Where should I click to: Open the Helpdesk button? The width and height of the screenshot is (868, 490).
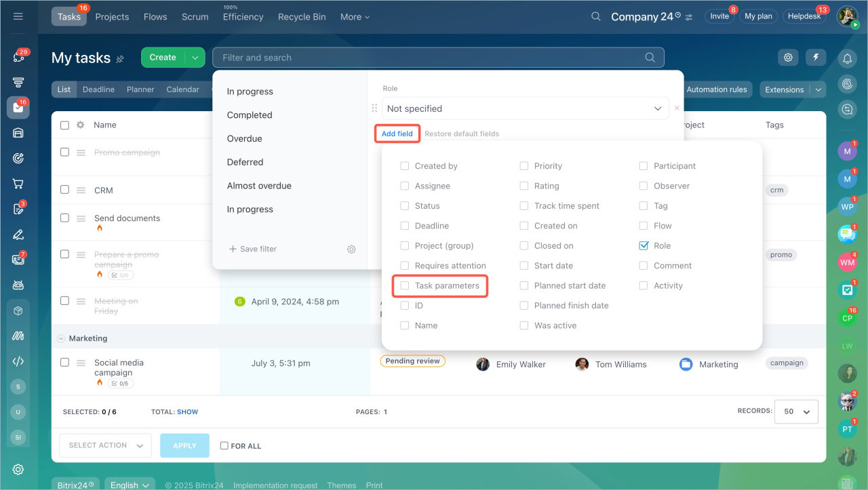(804, 16)
